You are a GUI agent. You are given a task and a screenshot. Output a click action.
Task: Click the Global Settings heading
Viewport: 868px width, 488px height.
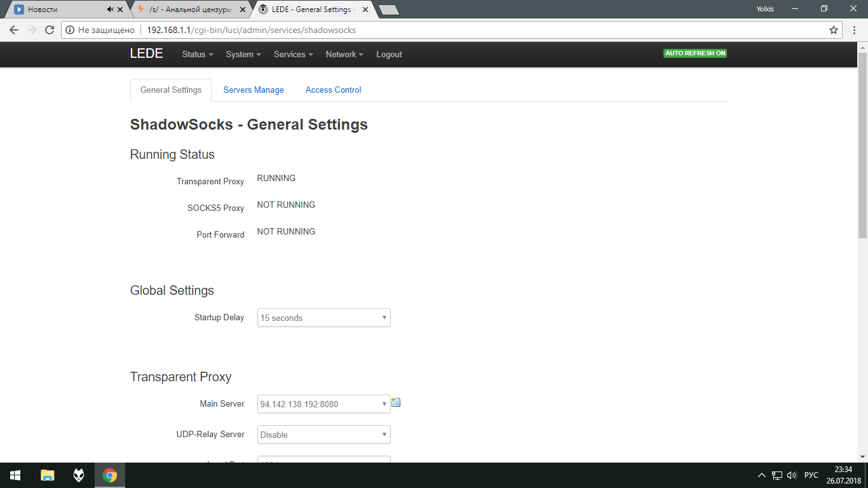click(x=172, y=290)
